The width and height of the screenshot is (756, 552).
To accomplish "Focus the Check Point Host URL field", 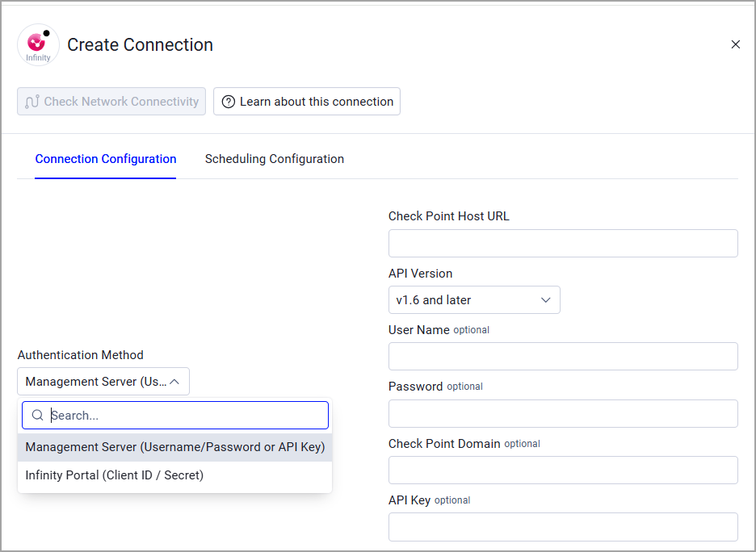I will pyautogui.click(x=563, y=243).
